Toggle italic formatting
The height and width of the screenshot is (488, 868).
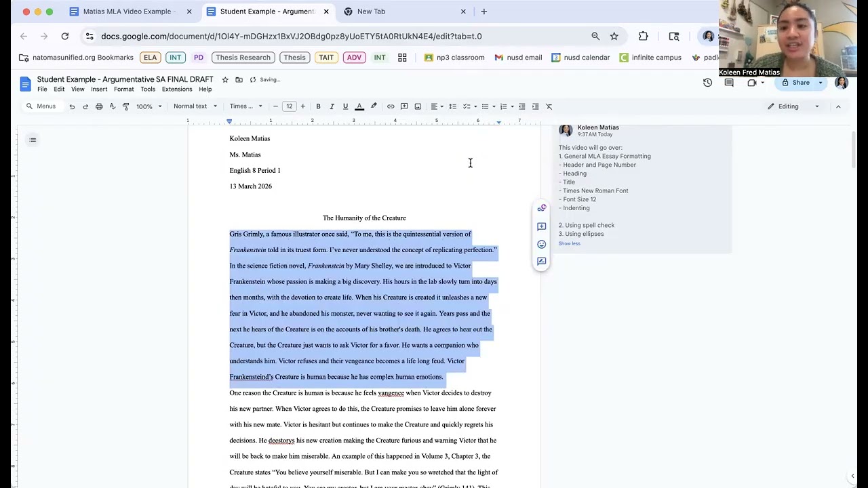332,106
